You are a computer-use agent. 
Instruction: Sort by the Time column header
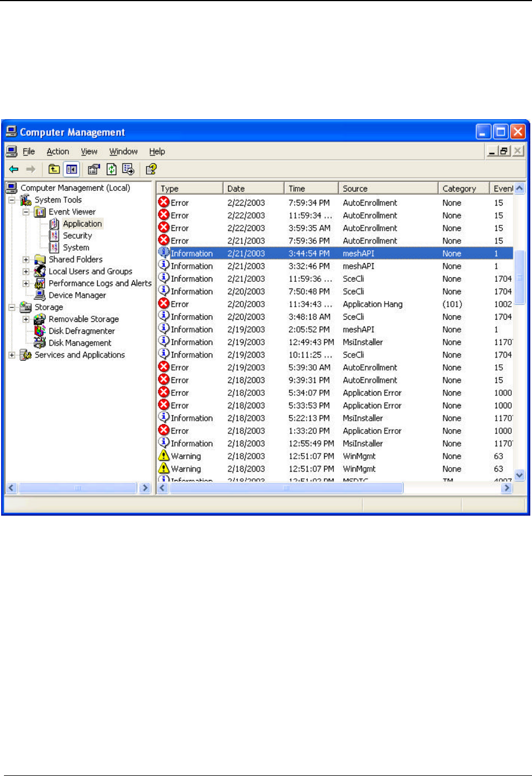tap(311, 188)
